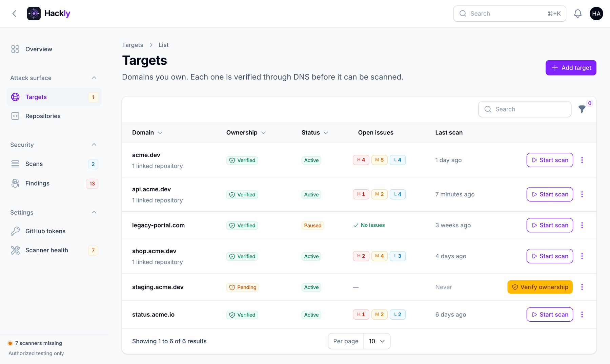This screenshot has height=364, width=610.
Task: Open Repositories in the sidebar
Action: 54,116
